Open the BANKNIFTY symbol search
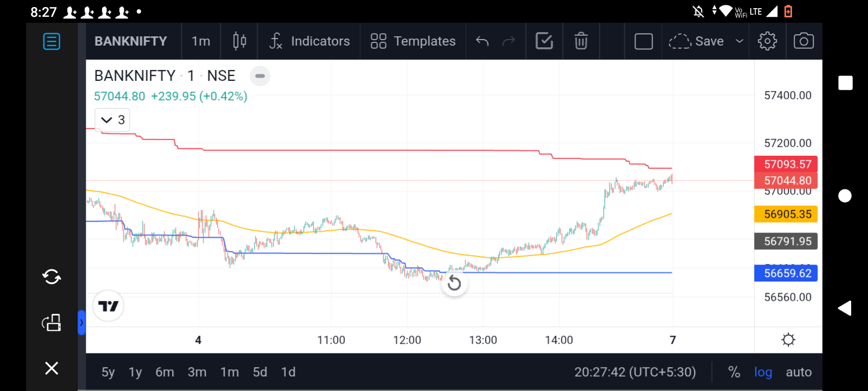The height and width of the screenshot is (391, 868). click(x=131, y=41)
